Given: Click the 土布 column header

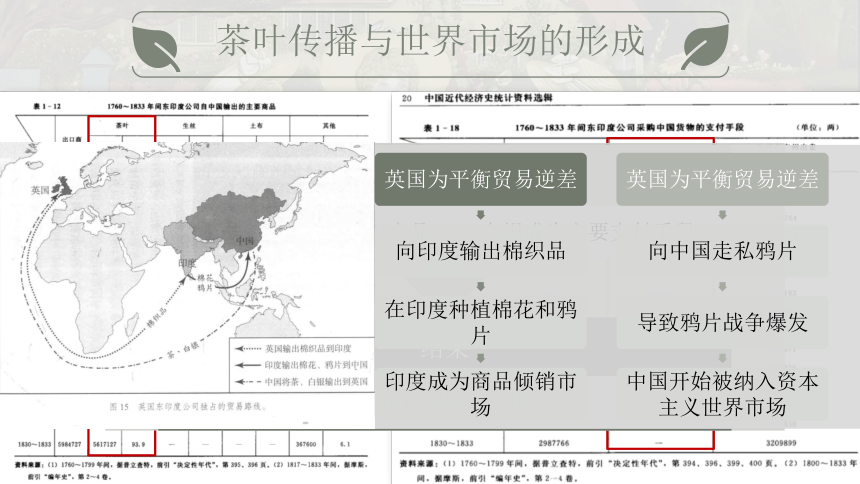Looking at the screenshot, I should [x=256, y=126].
